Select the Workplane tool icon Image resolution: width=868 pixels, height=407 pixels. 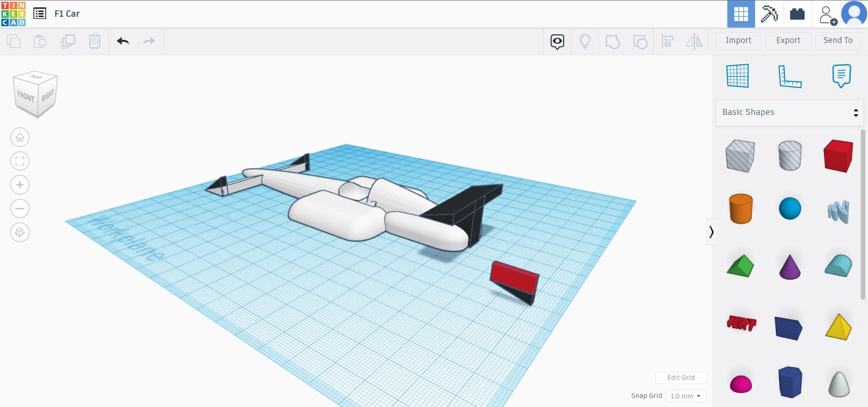pos(737,76)
